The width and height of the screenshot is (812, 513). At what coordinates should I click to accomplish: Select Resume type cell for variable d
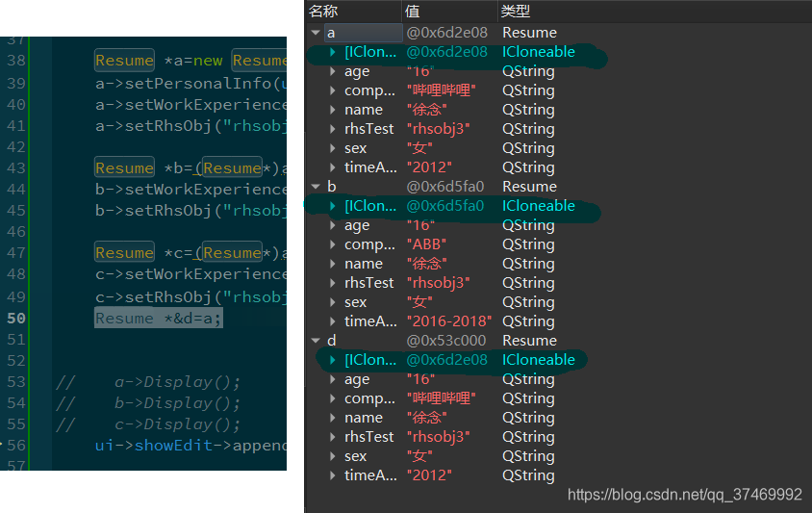pyautogui.click(x=530, y=341)
